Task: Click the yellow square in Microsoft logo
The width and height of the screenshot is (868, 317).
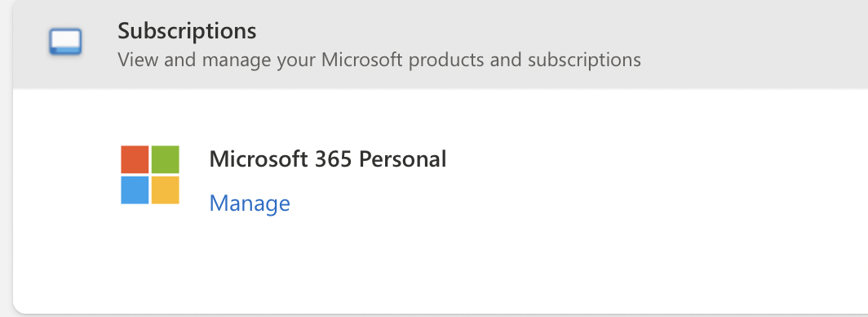Action: tap(166, 190)
